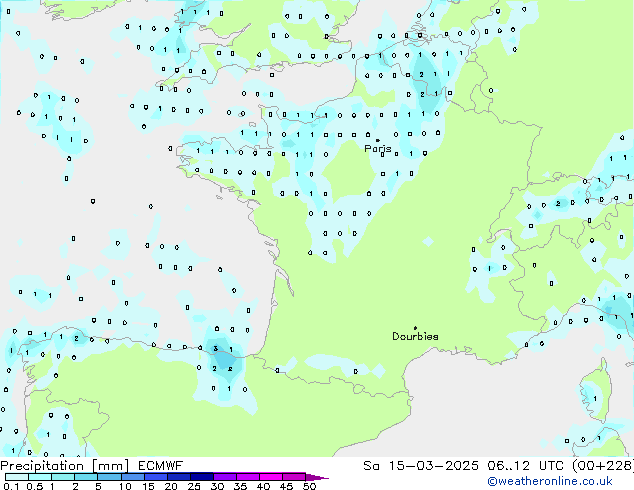Click the forecast date 'Sa 15-03-2025'
This screenshot has height=490, width=634.
pos(421,466)
